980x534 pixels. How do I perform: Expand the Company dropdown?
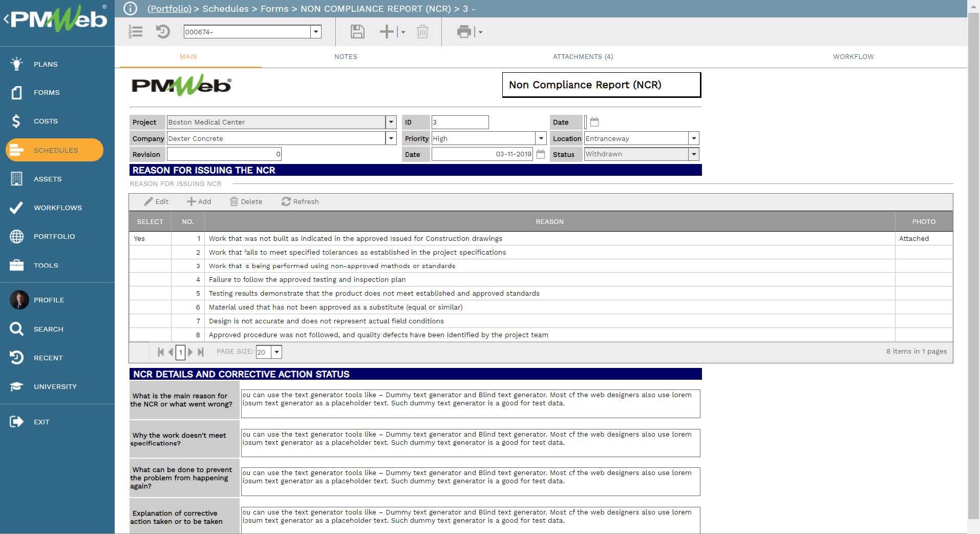[x=391, y=138]
